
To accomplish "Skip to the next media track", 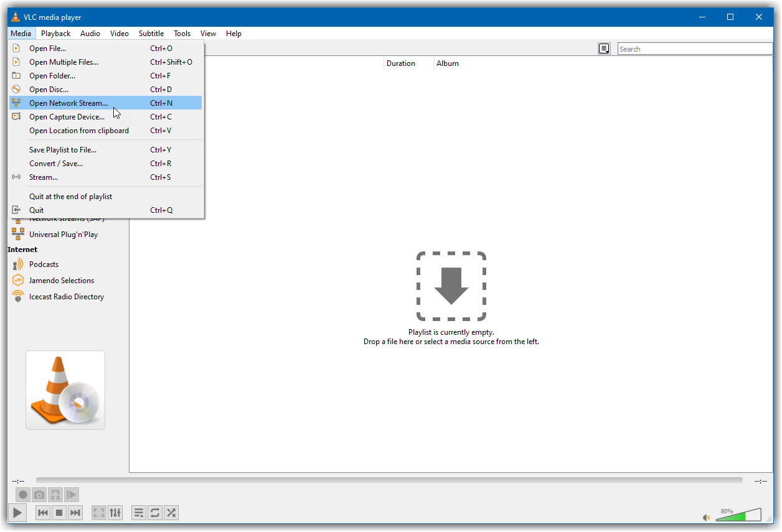I will coord(75,513).
